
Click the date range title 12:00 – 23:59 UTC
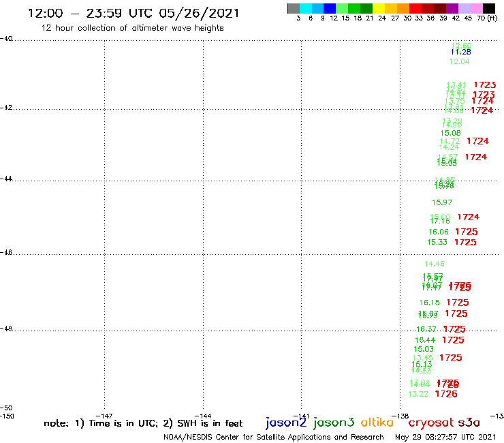click(x=133, y=13)
